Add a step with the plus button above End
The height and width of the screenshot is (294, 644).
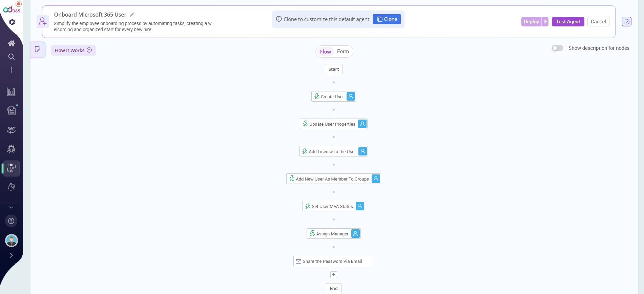pyautogui.click(x=334, y=275)
